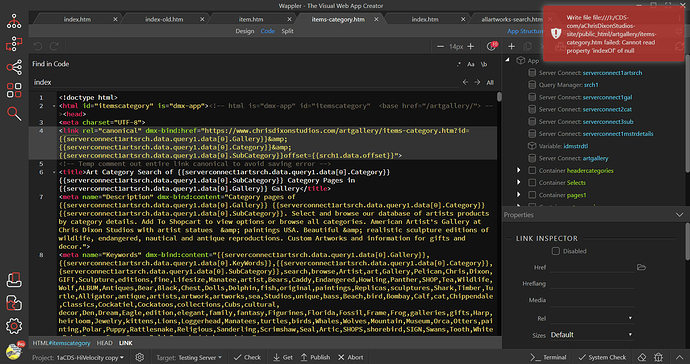Open the workflow icon in left sidebar
This screenshot has width=690, height=364.
click(x=14, y=44)
